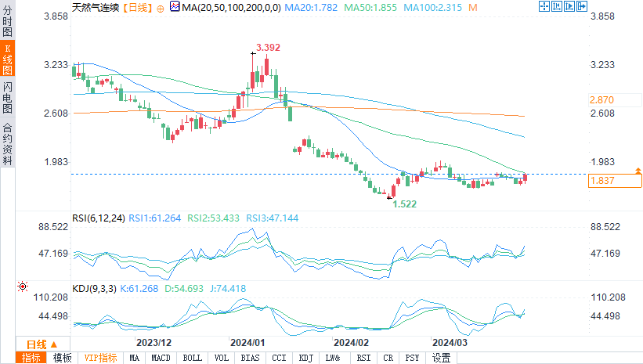The image size is (643, 364).
Task: Choose the CCI indicator button
Action: tap(280, 358)
